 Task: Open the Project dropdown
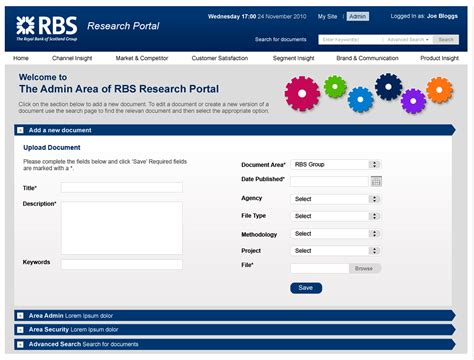(x=336, y=251)
